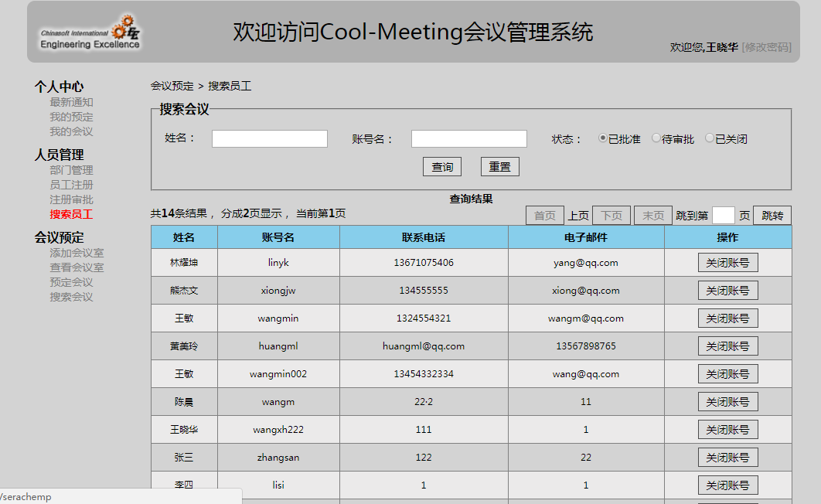Image resolution: width=821 pixels, height=504 pixels.
Task: Click phone number 13671075406
Action: pyautogui.click(x=424, y=262)
